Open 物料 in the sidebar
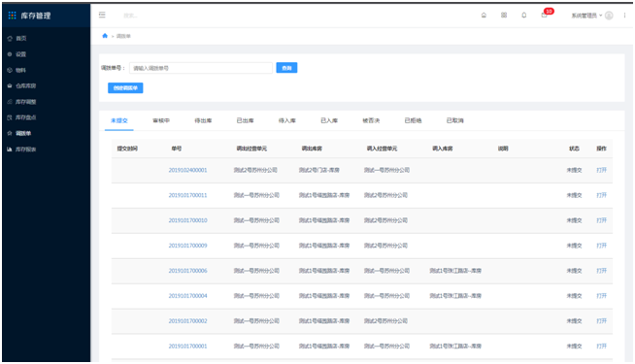Image resolution: width=635 pixels, height=364 pixels. coord(20,70)
